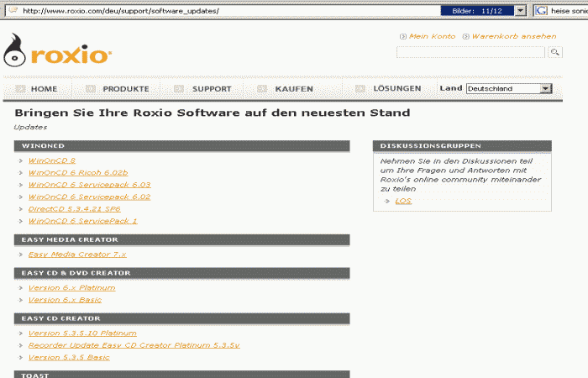Image resolution: width=588 pixels, height=378 pixels.
Task: Click into the Roxio site search field
Action: pyautogui.click(x=470, y=52)
